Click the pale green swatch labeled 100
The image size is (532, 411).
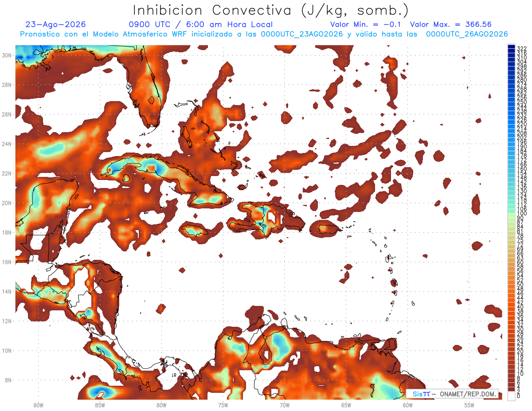[x=512, y=215]
